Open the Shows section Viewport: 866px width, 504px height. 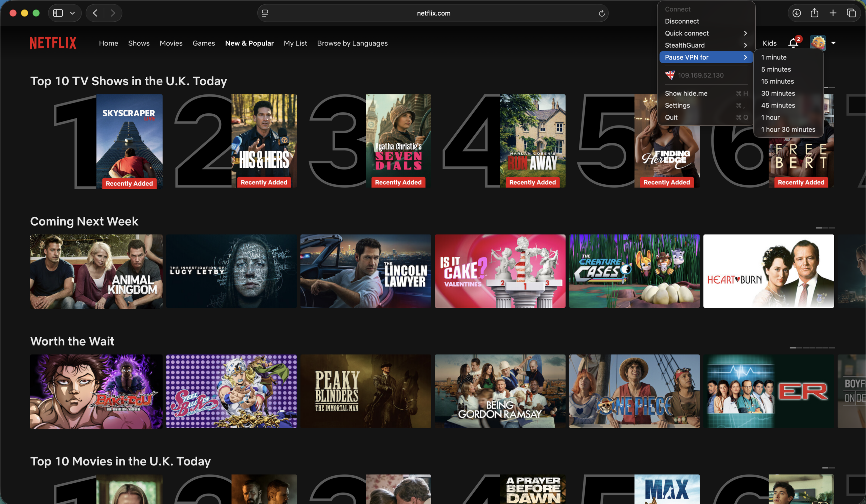(139, 43)
